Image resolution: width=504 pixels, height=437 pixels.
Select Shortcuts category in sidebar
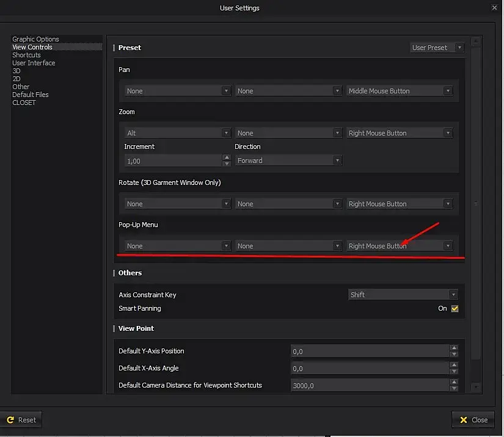pyautogui.click(x=26, y=55)
